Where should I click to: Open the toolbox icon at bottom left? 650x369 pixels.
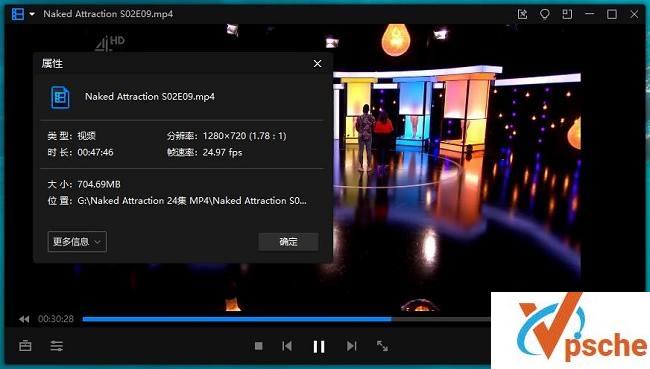tap(25, 345)
